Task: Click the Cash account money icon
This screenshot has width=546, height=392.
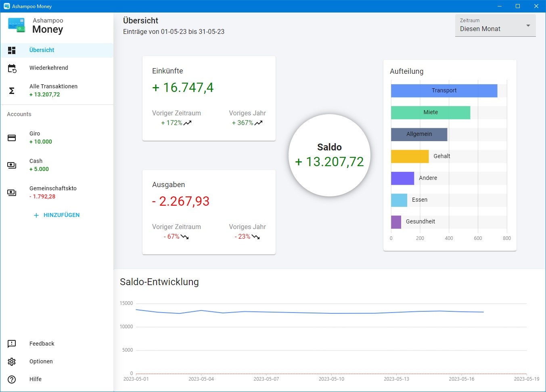Action: click(12, 165)
